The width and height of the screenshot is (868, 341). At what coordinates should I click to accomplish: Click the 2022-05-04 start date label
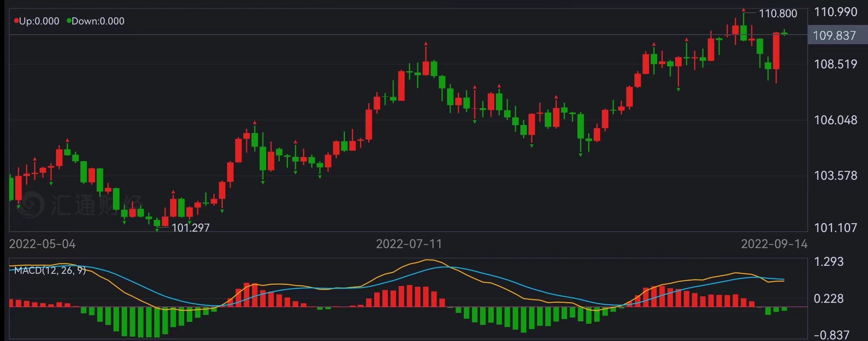42,244
